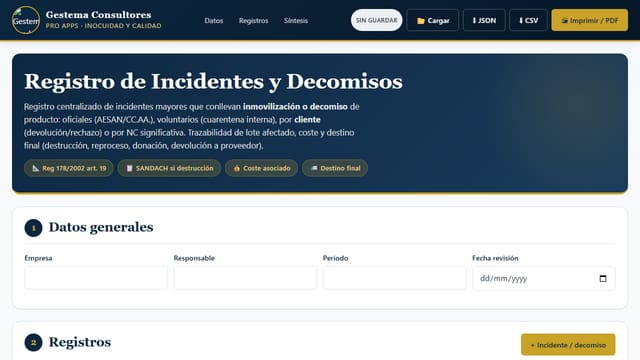Screen dimensions: 640x360
Task: Jump to the Síntesis section link
Action: pos(296,20)
